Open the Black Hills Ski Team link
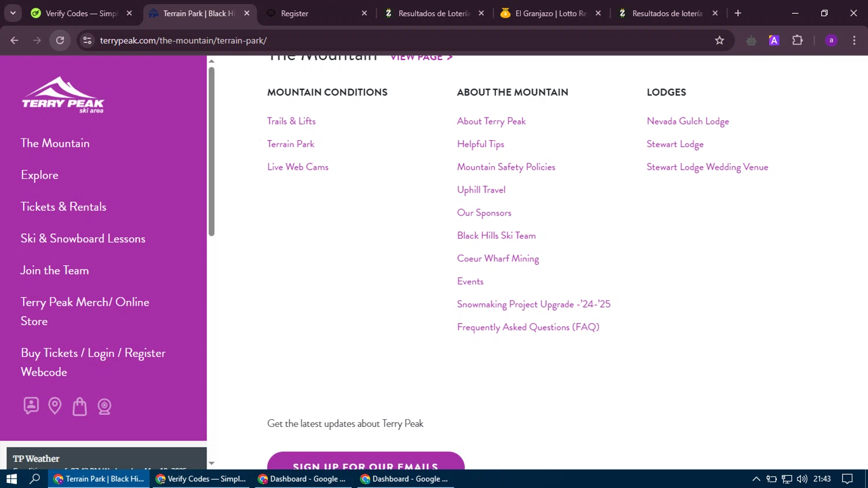The height and width of the screenshot is (488, 868). [x=496, y=236]
